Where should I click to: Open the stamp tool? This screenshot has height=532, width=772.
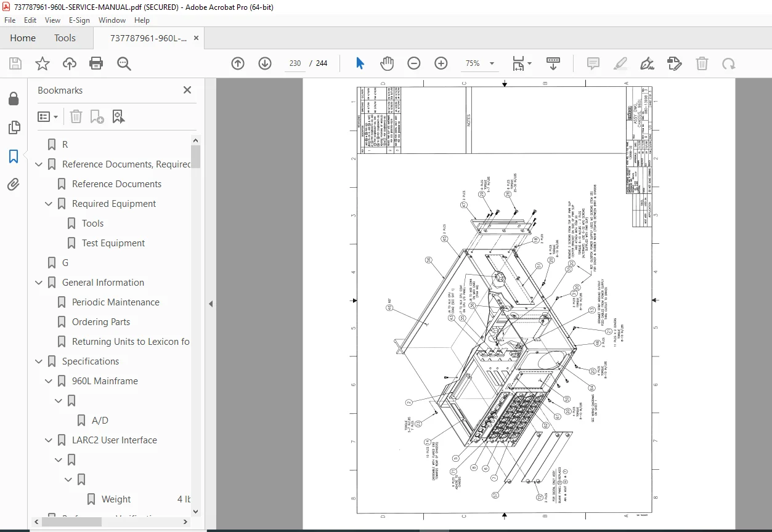675,63
